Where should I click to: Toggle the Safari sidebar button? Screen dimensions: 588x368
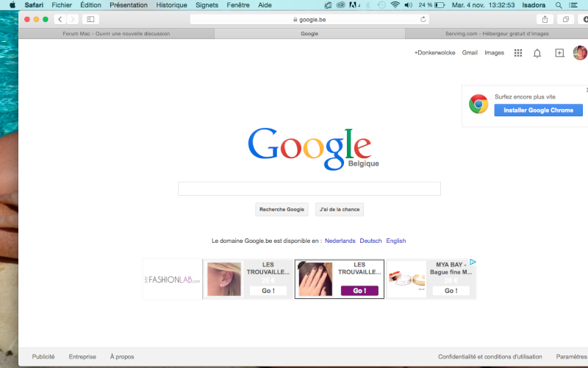[x=90, y=19]
